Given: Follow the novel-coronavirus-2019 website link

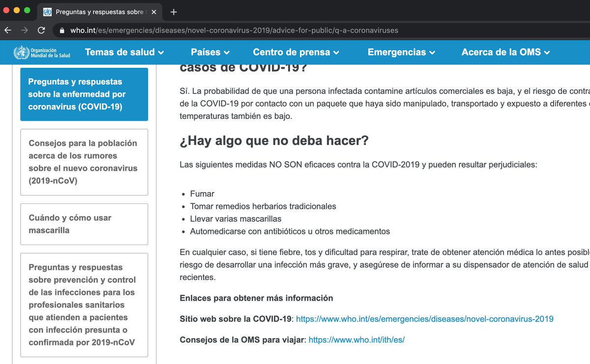Looking at the screenshot, I should [x=425, y=319].
